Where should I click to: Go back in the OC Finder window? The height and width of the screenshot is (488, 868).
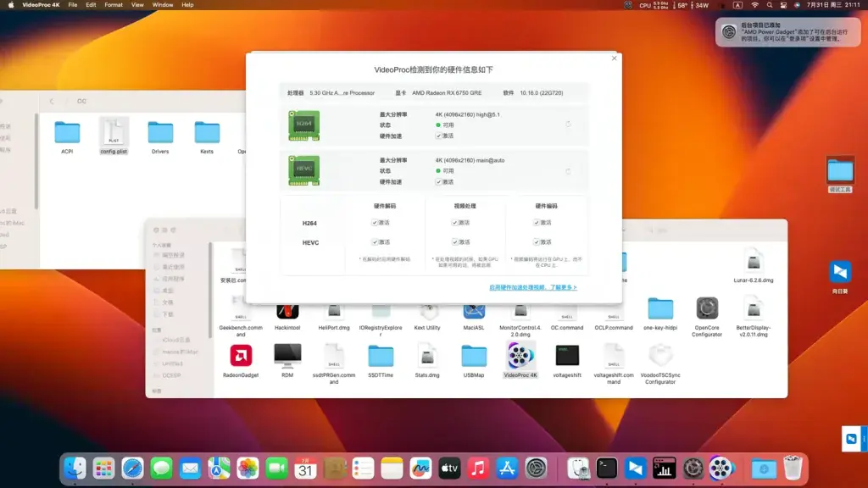(x=52, y=102)
